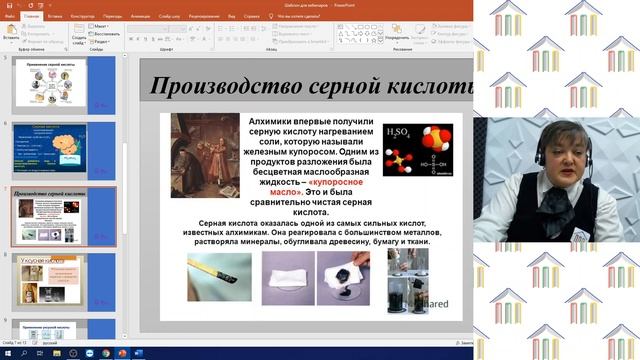Click the align text left icon
Viewport: 640px width, 360px height.
point(220,39)
